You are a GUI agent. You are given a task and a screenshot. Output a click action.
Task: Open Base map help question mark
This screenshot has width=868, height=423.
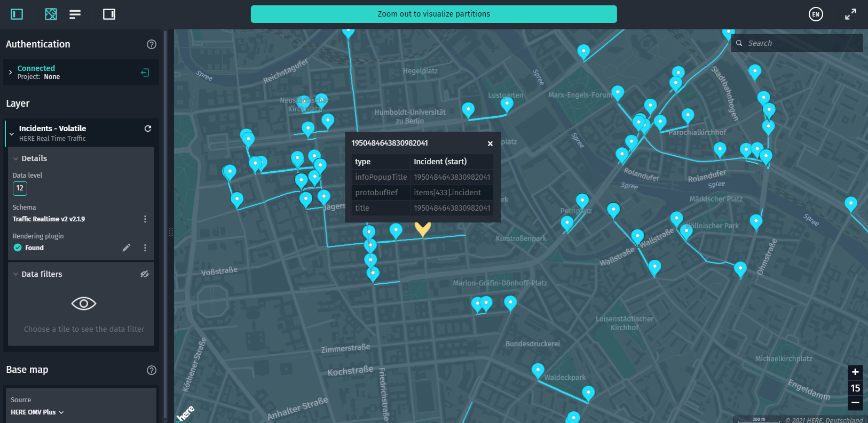152,370
